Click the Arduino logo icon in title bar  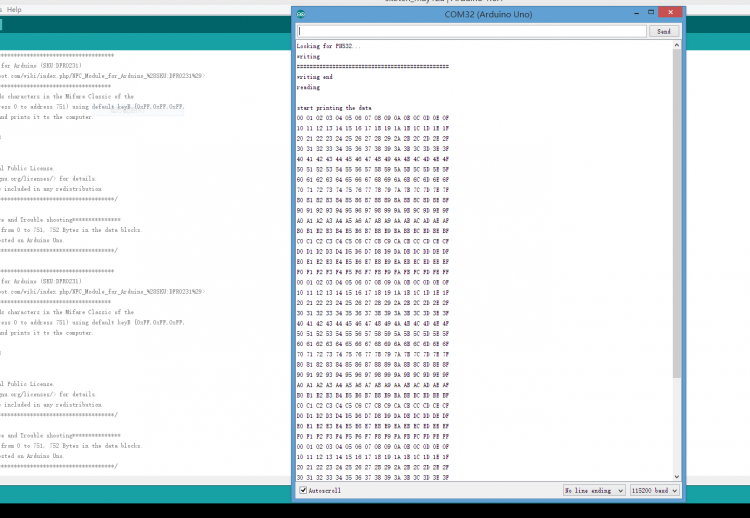click(301, 12)
